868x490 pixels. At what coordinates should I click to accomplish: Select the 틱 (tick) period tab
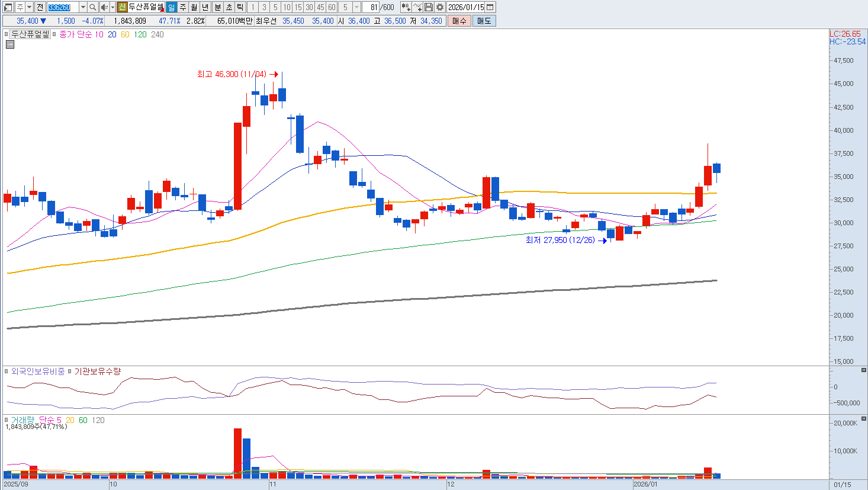pyautogui.click(x=240, y=7)
